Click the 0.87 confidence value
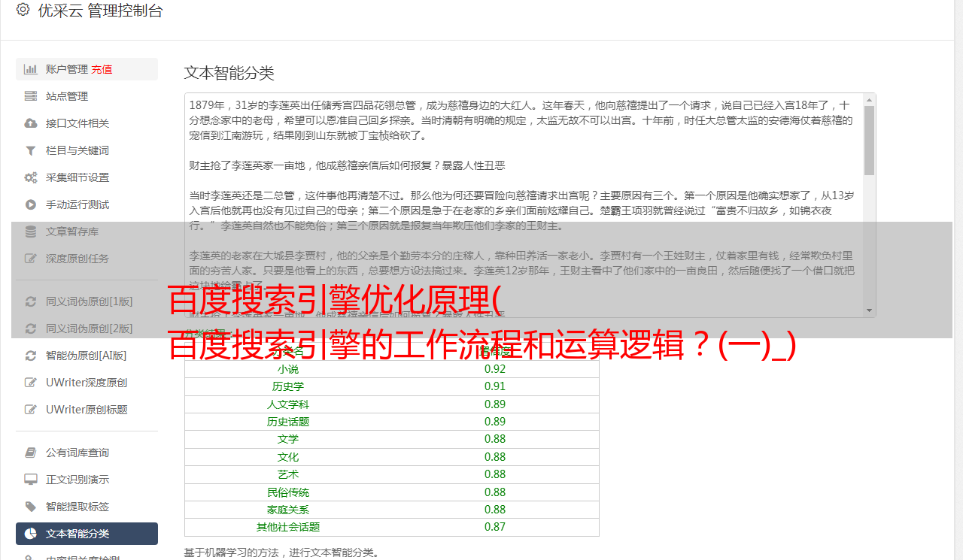Screen dimensions: 963x560 (495, 527)
